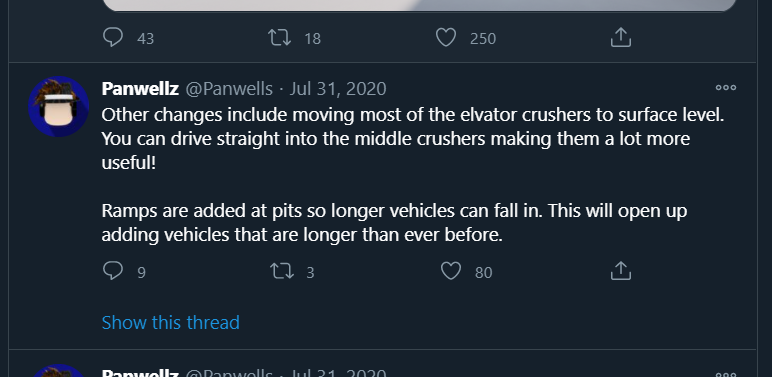This screenshot has width=772, height=377.
Task: Open the timestamp on the bottom cut-off tweet
Action: click(x=338, y=373)
